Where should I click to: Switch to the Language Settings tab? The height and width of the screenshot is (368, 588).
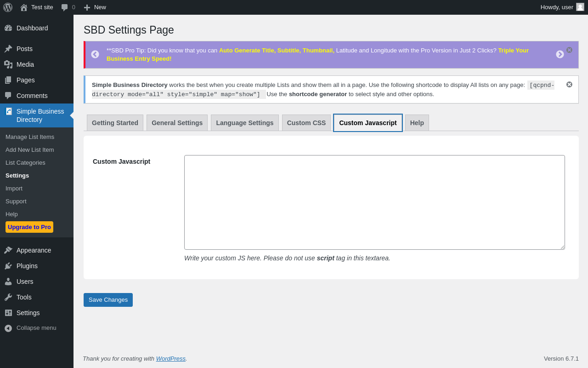245,123
